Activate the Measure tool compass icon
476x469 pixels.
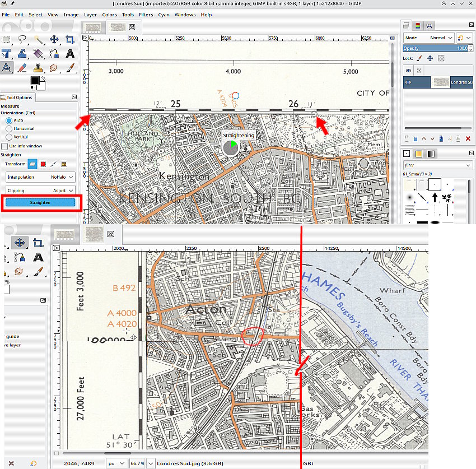coord(6,68)
